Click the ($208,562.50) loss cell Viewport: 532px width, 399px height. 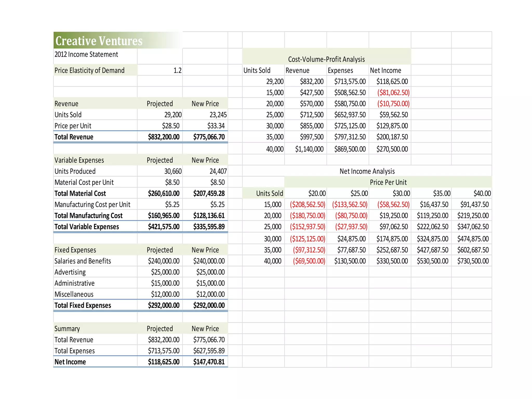pos(307,205)
